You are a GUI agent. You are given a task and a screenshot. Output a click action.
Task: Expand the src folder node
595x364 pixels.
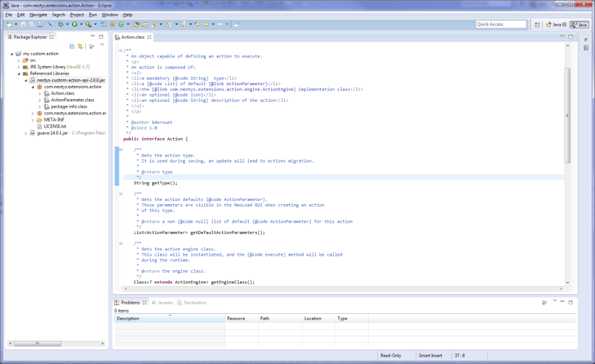[x=19, y=60]
